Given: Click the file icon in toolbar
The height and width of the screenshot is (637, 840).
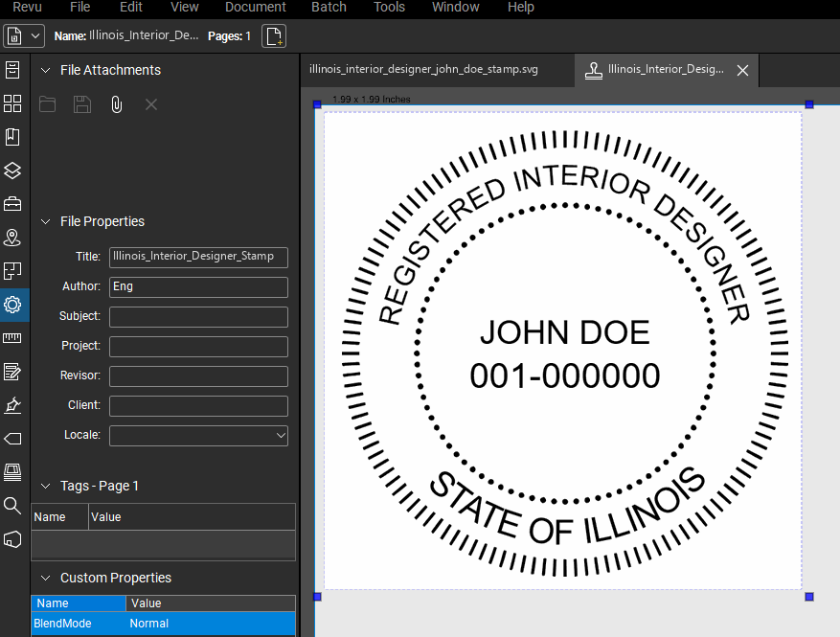Looking at the screenshot, I should click(x=14, y=36).
